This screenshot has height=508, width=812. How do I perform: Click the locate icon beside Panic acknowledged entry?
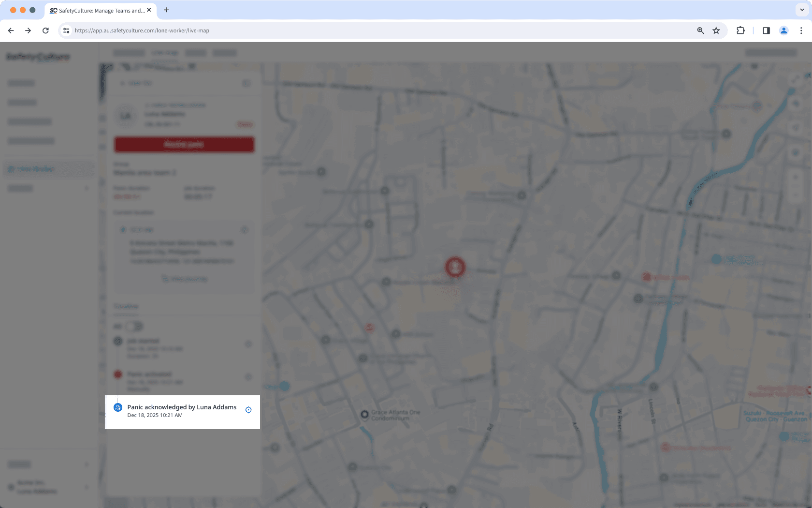tap(248, 409)
